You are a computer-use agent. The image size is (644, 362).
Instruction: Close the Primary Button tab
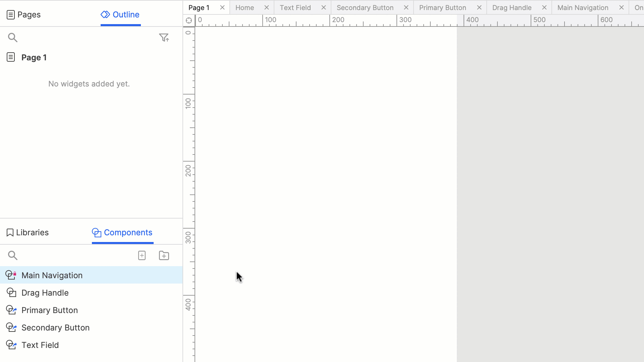[479, 8]
